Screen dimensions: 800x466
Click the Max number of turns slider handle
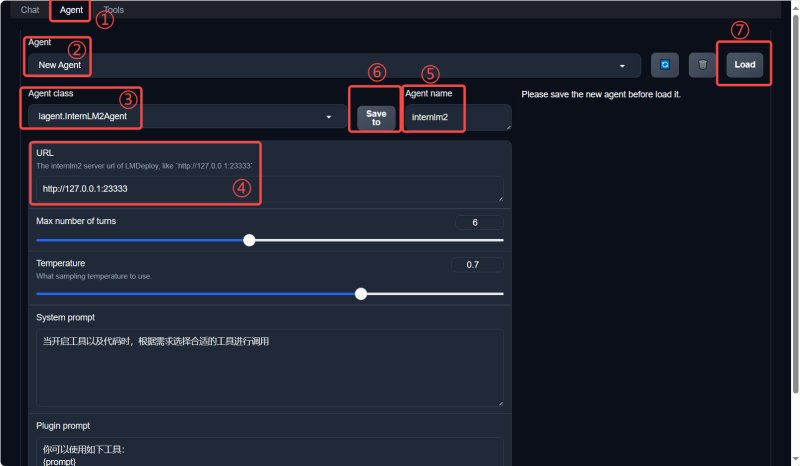(x=249, y=240)
